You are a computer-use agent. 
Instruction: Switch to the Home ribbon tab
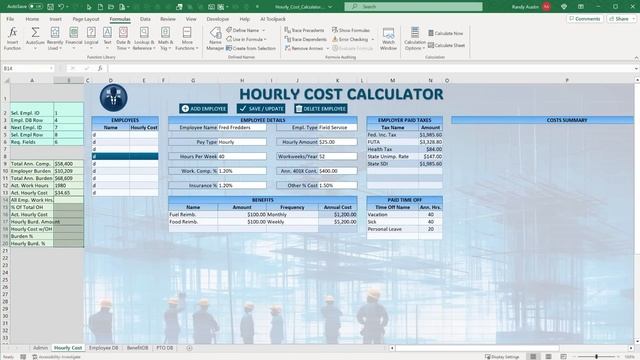point(32,19)
